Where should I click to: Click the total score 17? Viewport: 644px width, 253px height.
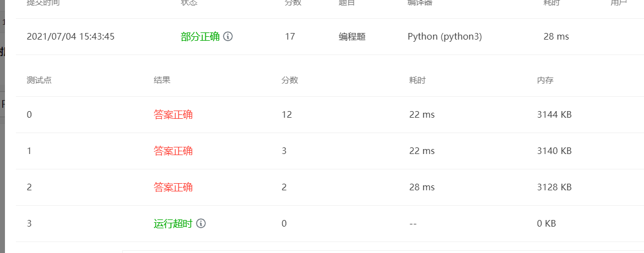click(290, 36)
